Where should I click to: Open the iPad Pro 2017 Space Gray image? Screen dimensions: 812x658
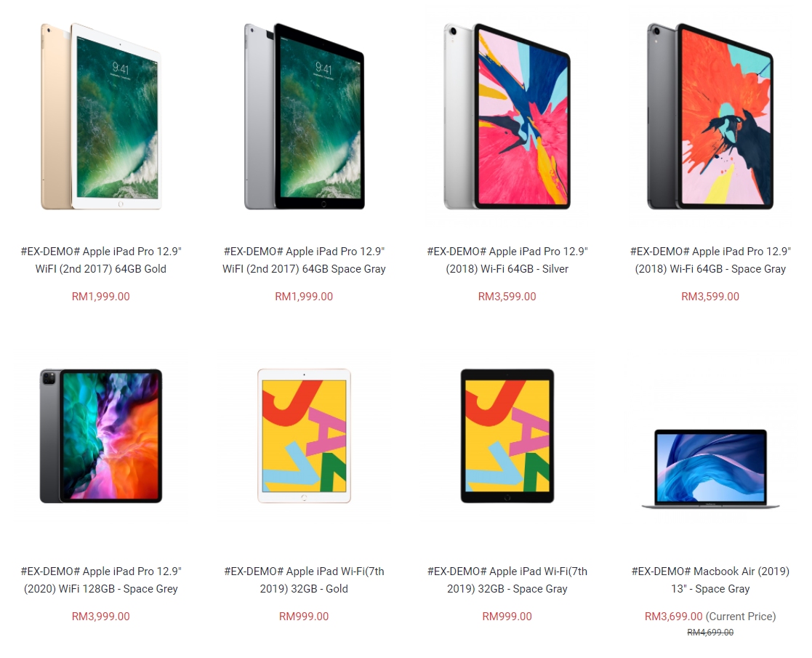(304, 116)
